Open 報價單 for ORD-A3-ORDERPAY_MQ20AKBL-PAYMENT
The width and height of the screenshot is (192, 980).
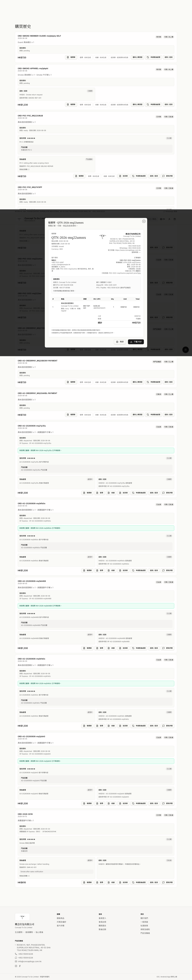(x=71, y=415)
